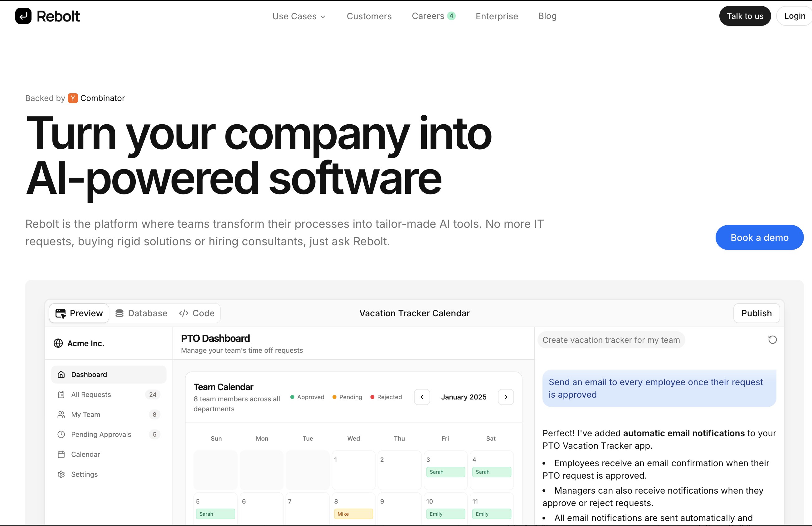
Task: Click the Create vacation tracker prompt field
Action: tap(611, 340)
